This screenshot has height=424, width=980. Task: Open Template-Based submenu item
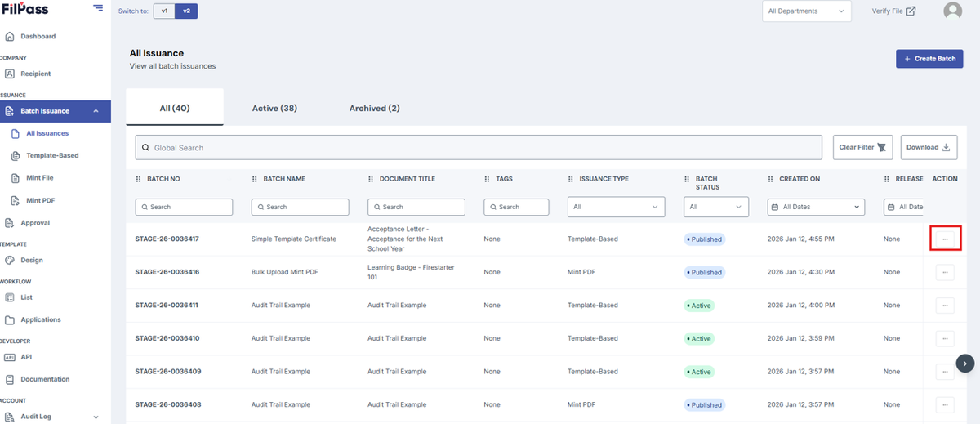click(52, 155)
